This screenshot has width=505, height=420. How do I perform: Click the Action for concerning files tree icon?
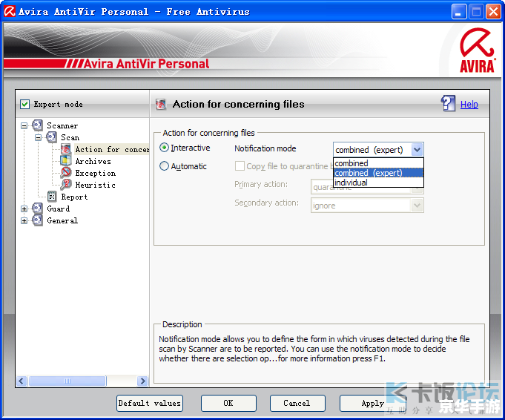[x=66, y=149]
